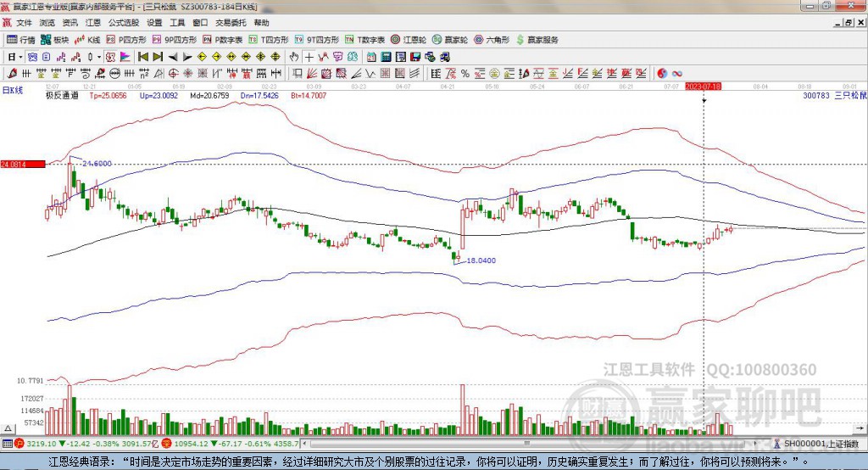
Task: Click the 极反通道 indicator name
Action: click(x=62, y=95)
